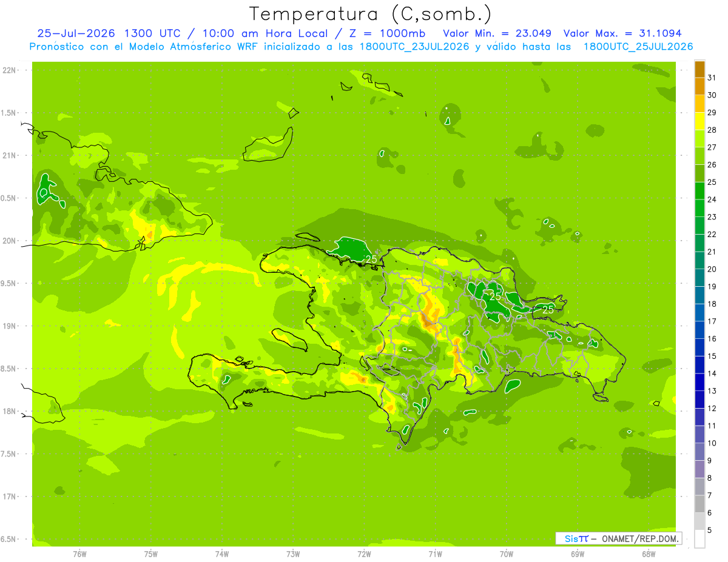Click the '7.5N' latitude label

point(9,454)
